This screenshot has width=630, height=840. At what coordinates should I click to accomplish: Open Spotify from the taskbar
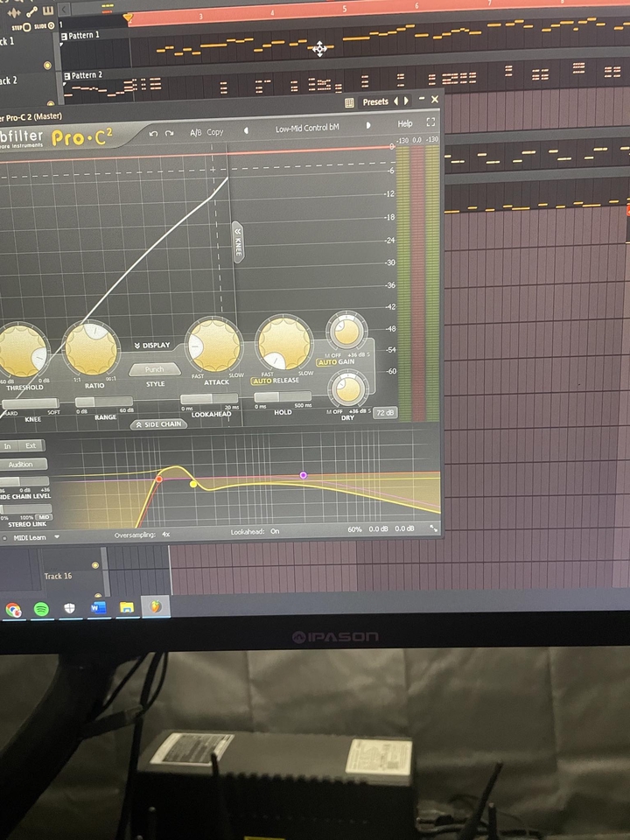pos(41,609)
